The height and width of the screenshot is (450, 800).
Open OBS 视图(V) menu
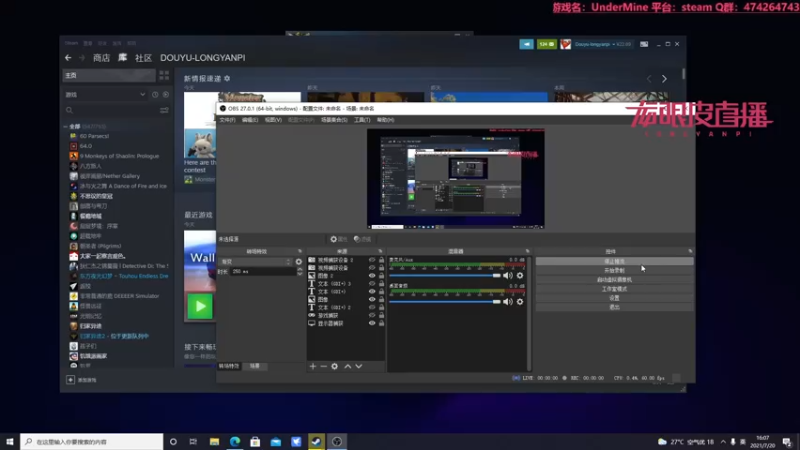point(273,120)
